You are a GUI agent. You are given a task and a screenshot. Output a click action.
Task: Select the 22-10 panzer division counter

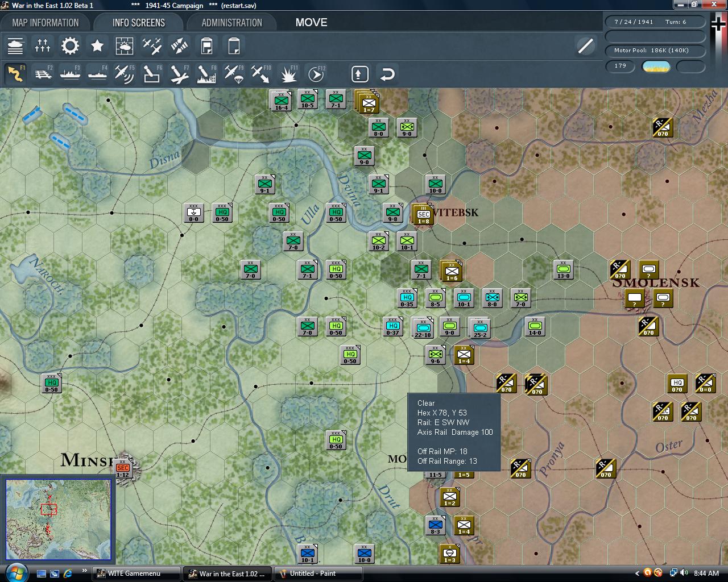point(423,328)
